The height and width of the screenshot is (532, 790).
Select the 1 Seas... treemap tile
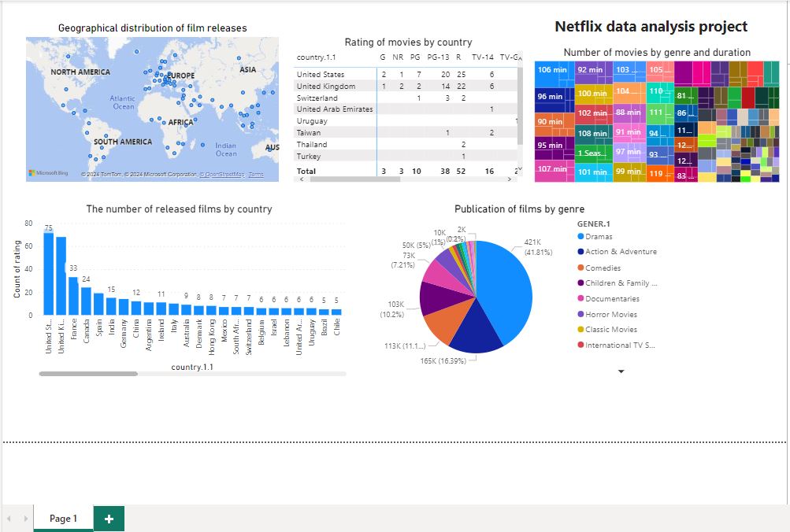coord(594,153)
